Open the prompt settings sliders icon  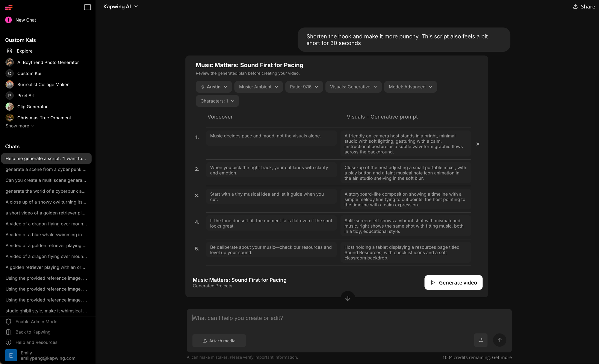click(x=481, y=340)
